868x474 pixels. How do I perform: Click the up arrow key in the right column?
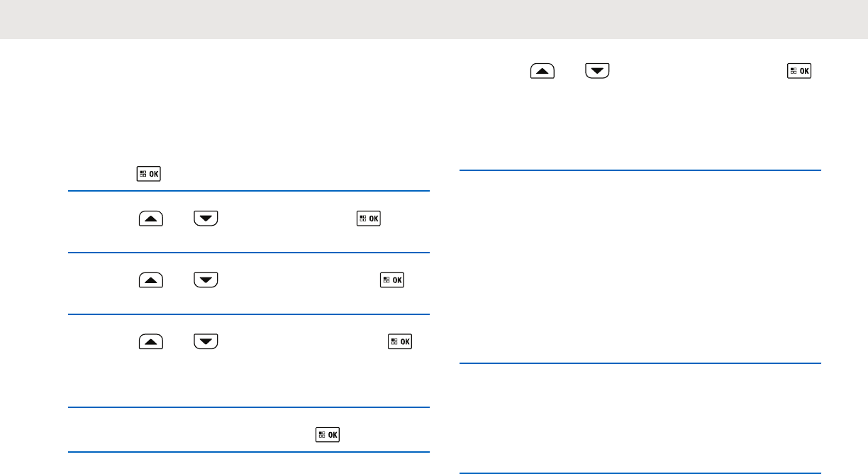coord(541,71)
